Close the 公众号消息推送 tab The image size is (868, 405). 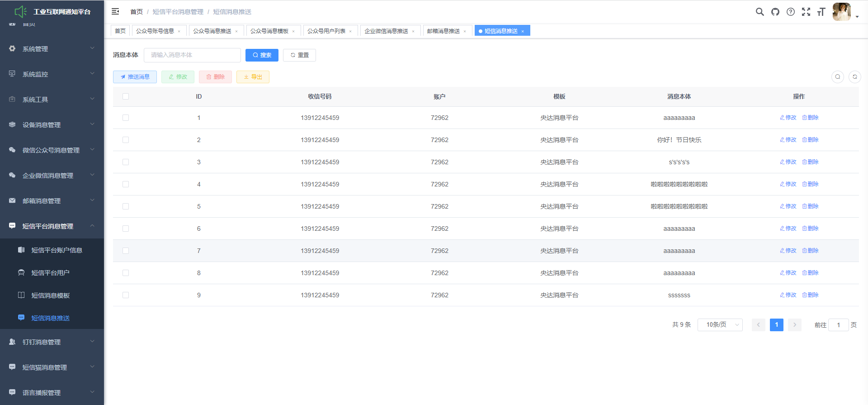(x=236, y=31)
